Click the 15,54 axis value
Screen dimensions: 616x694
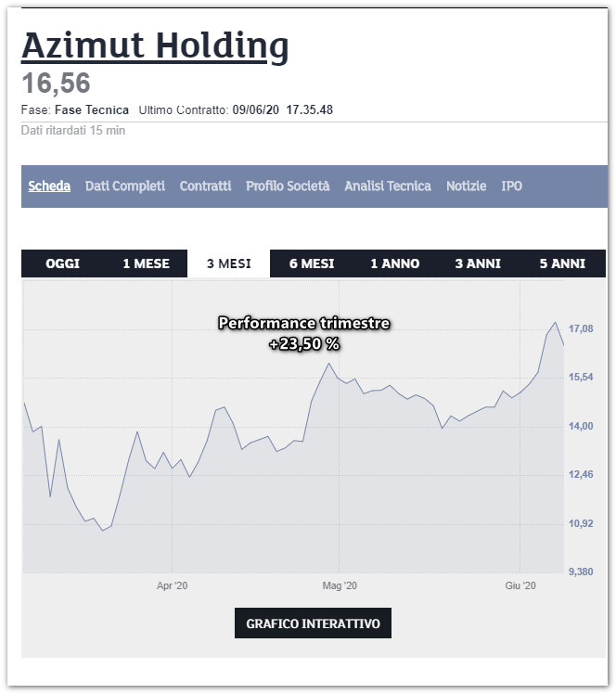click(581, 377)
